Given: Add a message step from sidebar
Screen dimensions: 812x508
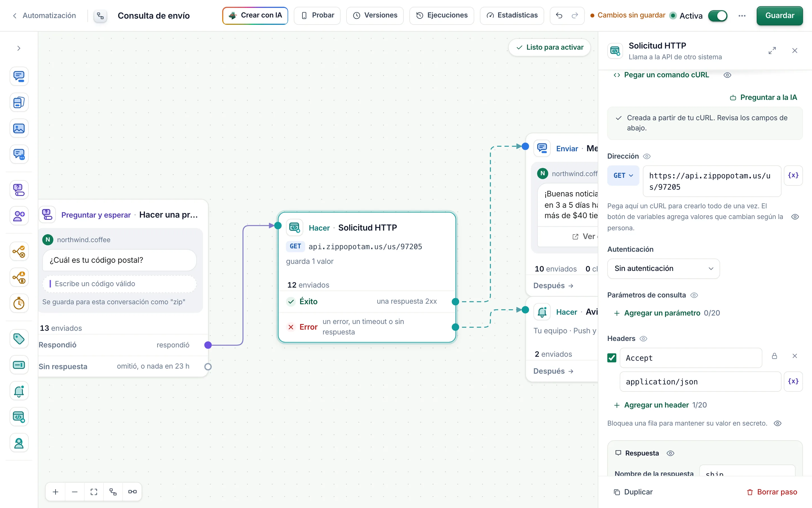Looking at the screenshot, I should (x=19, y=76).
